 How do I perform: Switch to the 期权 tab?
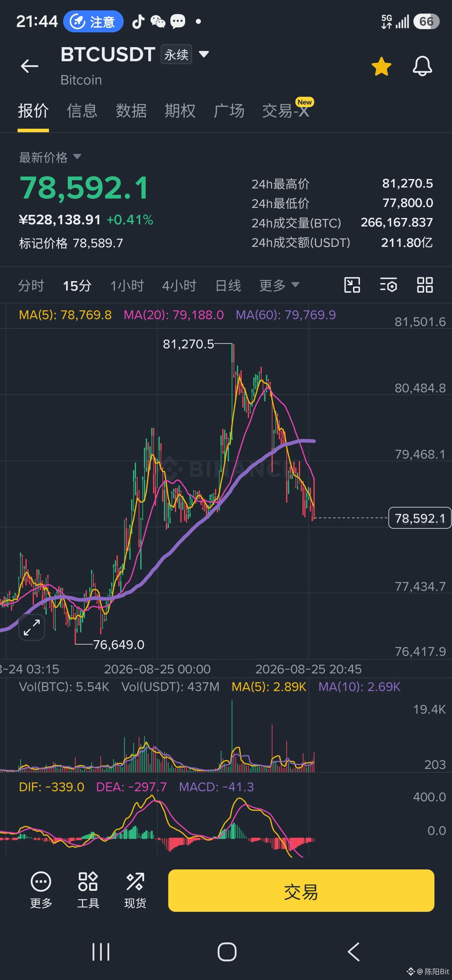180,111
